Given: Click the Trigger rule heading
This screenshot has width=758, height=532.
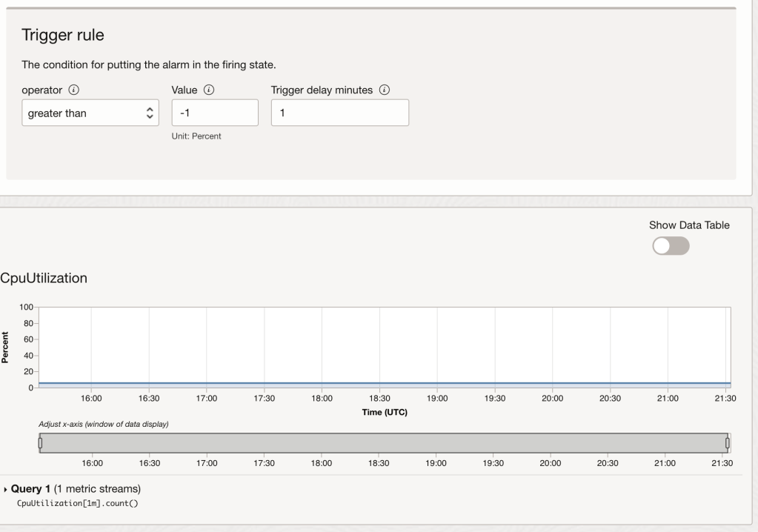Looking at the screenshot, I should 65,36.
